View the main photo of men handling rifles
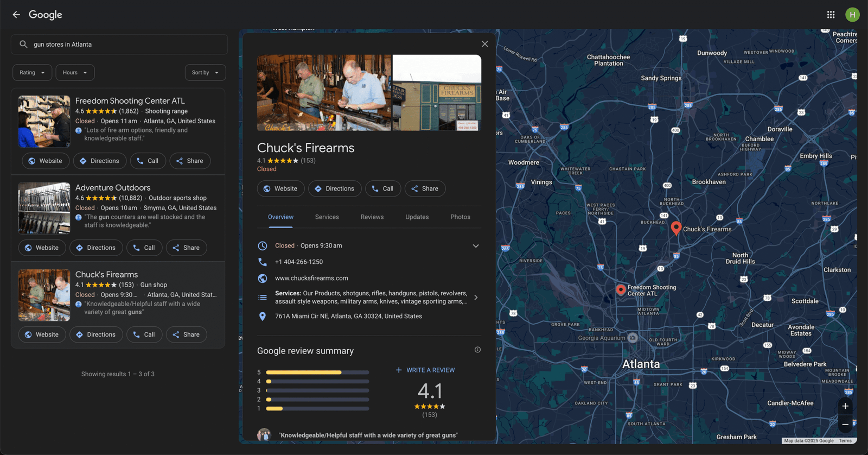This screenshot has height=455, width=868. coord(324,93)
